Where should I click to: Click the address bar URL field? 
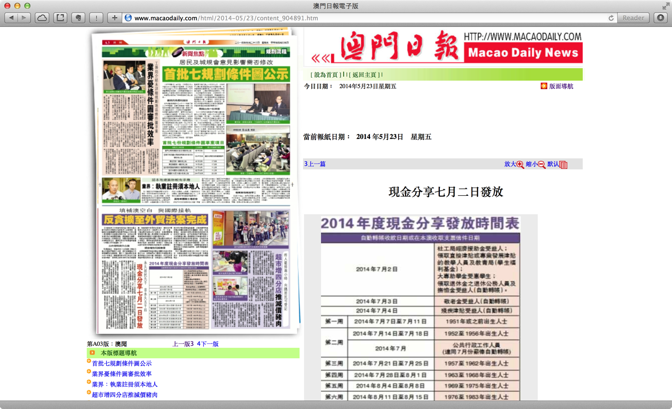tap(369, 18)
